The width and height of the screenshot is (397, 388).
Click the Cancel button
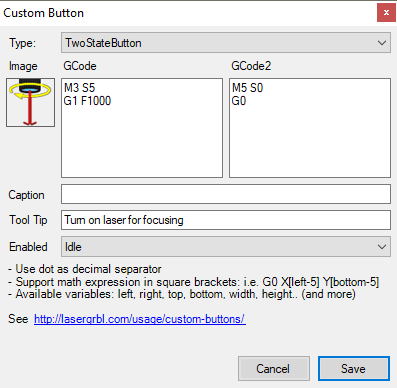(x=274, y=369)
